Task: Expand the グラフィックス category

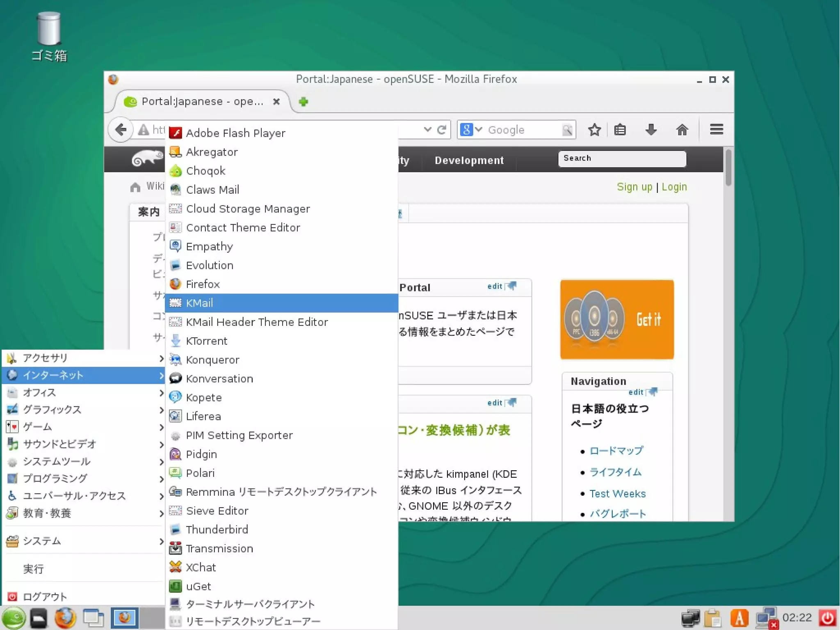Action: point(84,410)
